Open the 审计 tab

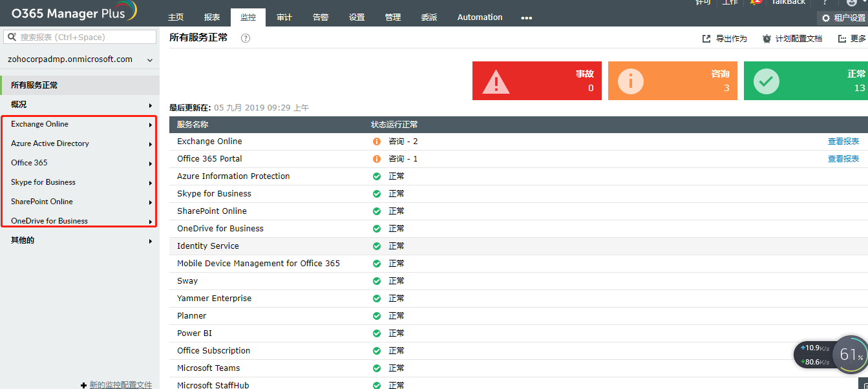pos(284,17)
